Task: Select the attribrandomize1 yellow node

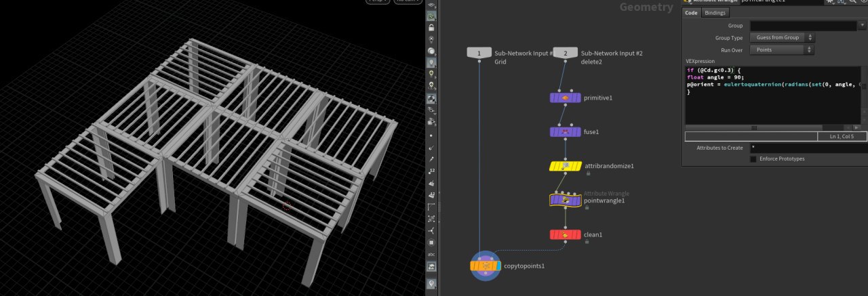Action: click(x=566, y=165)
